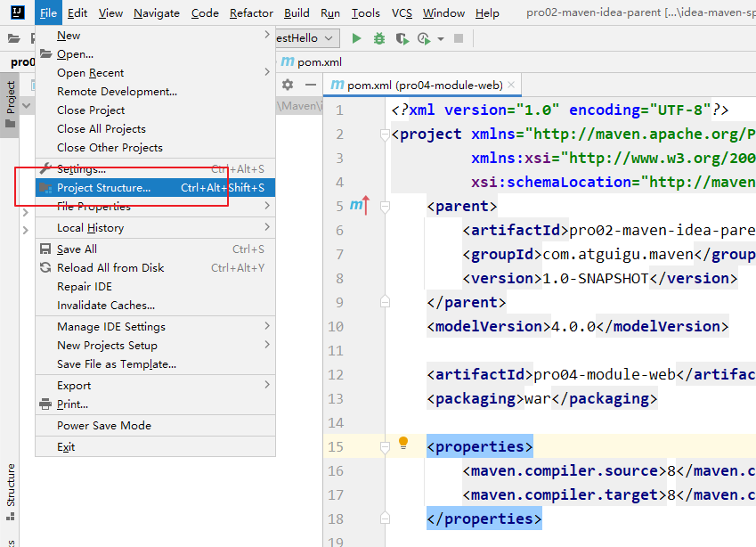756x547 pixels.
Task: Open the Project sidebar tool window
Action: click(x=10, y=104)
